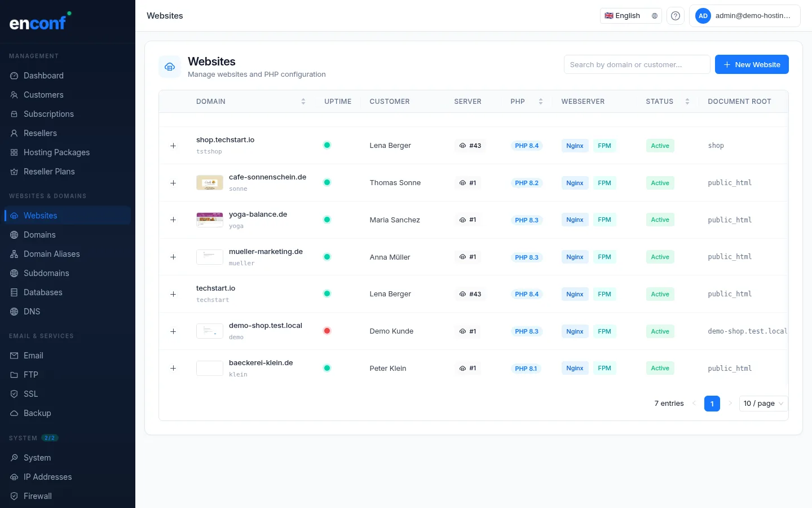This screenshot has height=508, width=812.
Task: Click PHP 8.1 badge for baeckerei-klein.de
Action: 526,369
